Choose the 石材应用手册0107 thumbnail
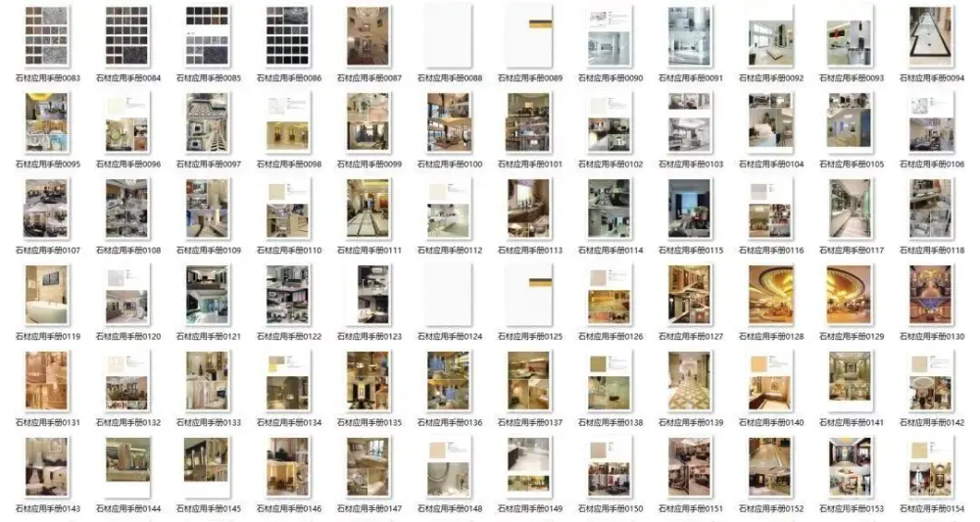This screenshot has height=522, width=980. (46, 208)
